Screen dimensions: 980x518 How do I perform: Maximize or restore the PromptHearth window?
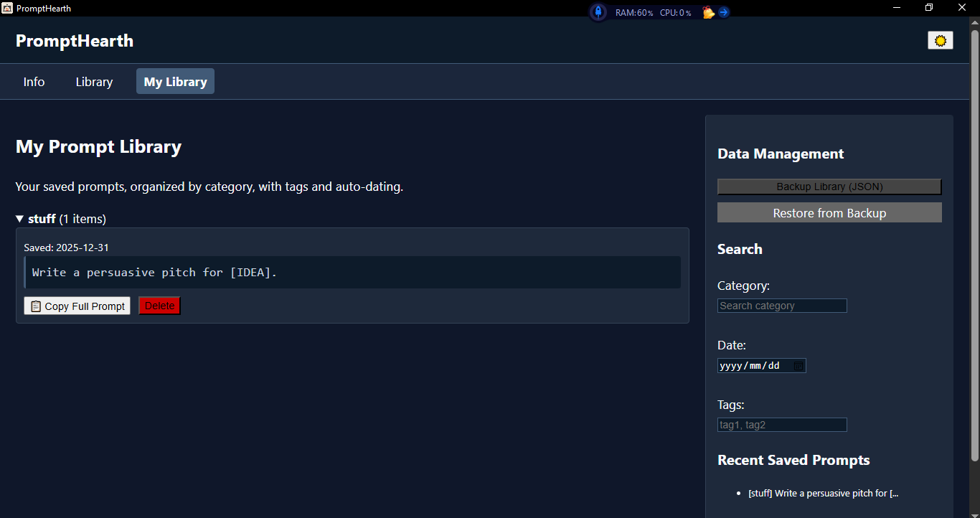(x=929, y=8)
